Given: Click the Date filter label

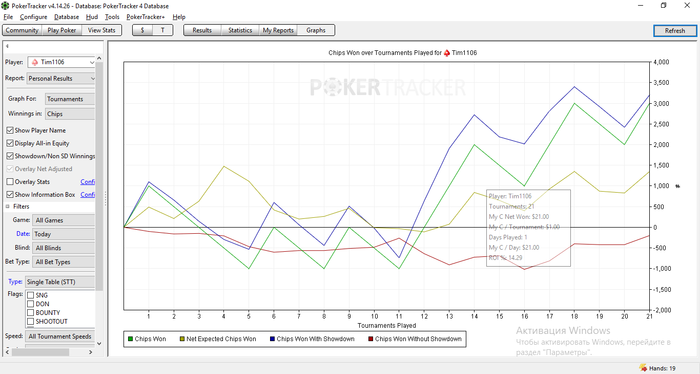Looking at the screenshot, I should [x=23, y=233].
